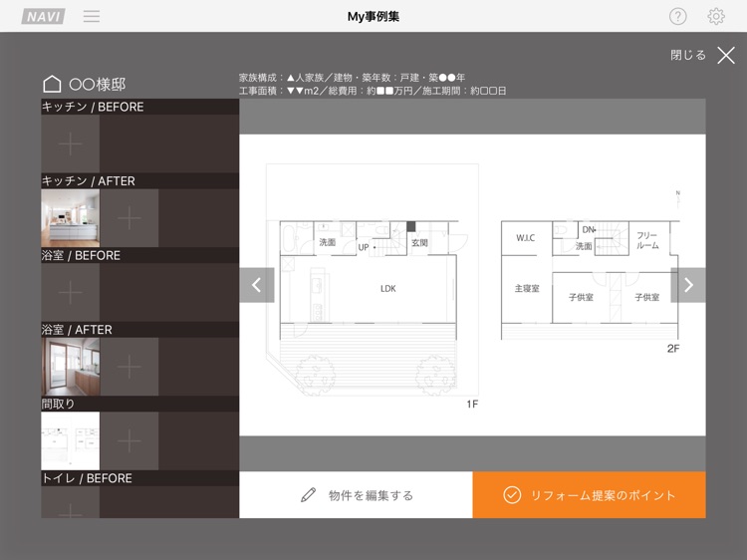Viewport: 747px width, 560px height.
Task: Click 物件を編集する button
Action: [x=356, y=495]
